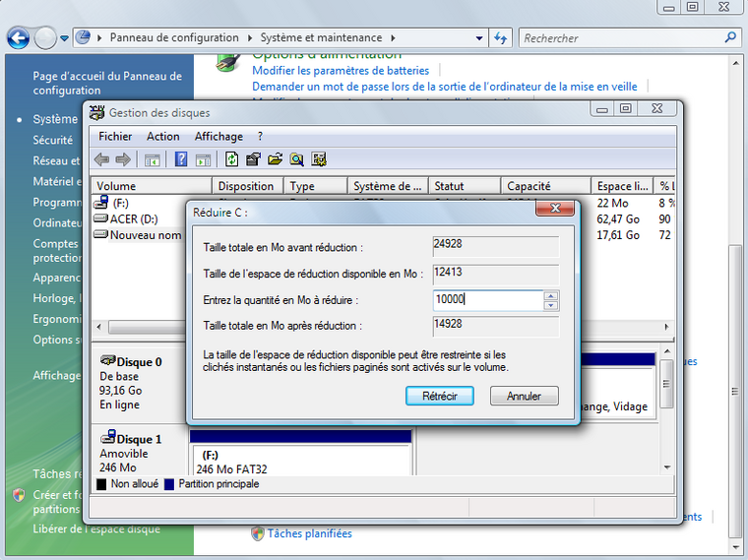Increase shrink amount with spinner up arrow

(x=550, y=296)
